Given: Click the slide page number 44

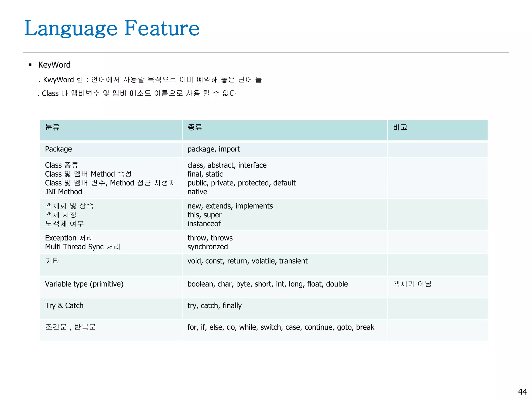Looking at the screenshot, I should click(522, 391).
